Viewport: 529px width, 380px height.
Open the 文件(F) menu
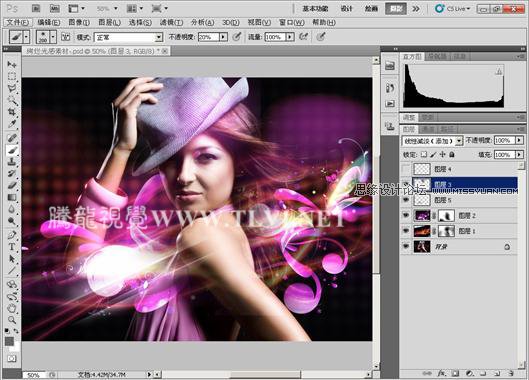click(18, 22)
